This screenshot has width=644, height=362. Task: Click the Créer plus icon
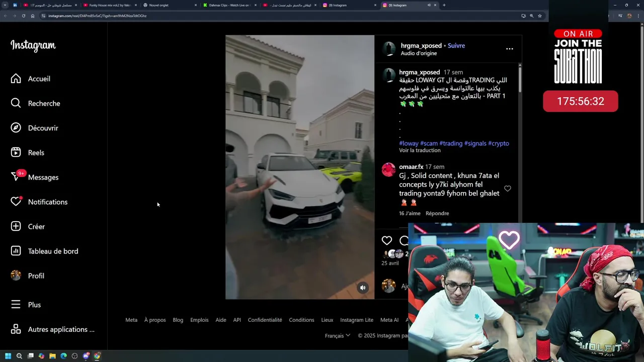click(x=16, y=226)
